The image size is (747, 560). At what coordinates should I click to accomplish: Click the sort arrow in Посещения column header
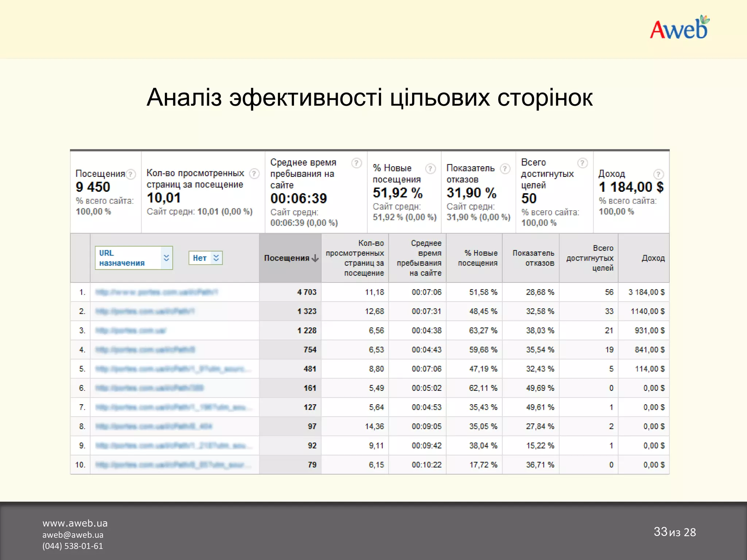(315, 258)
